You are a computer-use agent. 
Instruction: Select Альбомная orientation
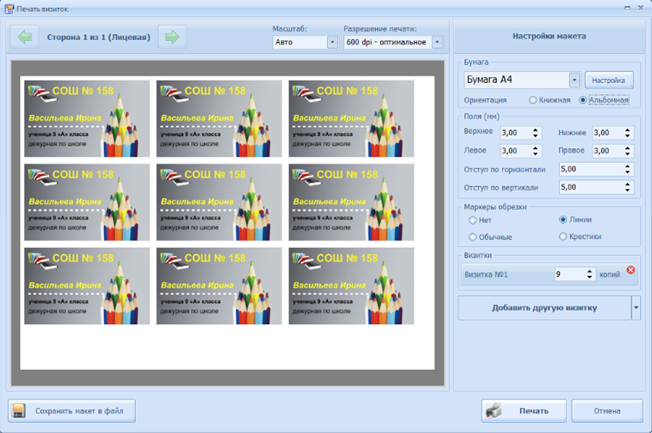(x=583, y=100)
